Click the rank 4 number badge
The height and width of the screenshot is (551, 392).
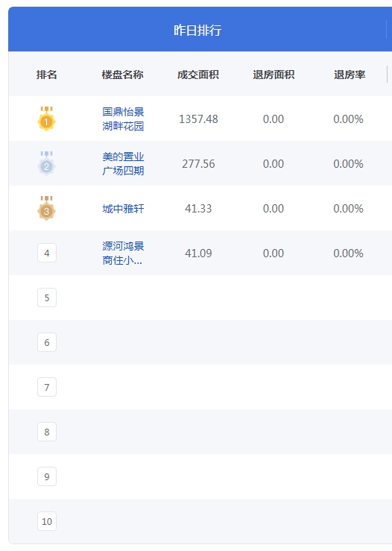[x=47, y=253]
